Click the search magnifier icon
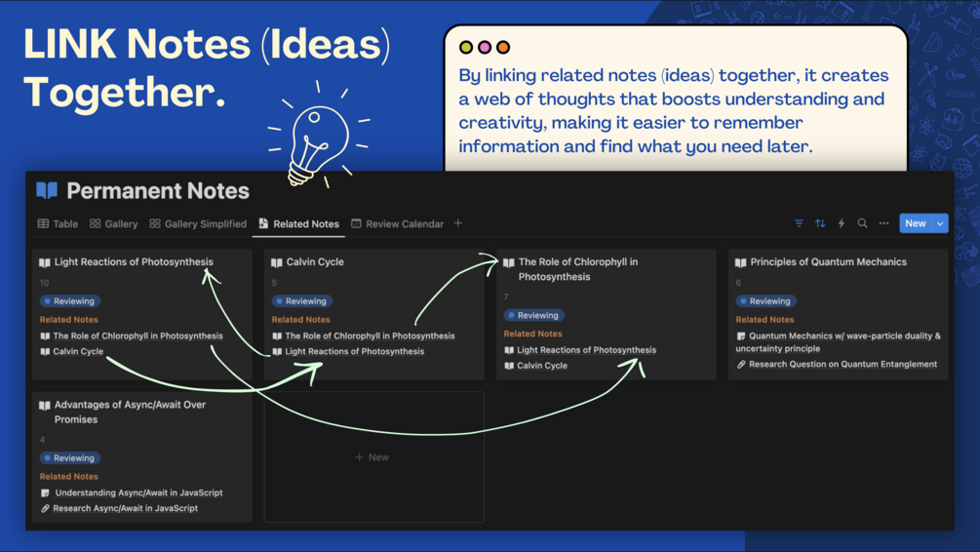This screenshot has width=980, height=552. click(863, 223)
